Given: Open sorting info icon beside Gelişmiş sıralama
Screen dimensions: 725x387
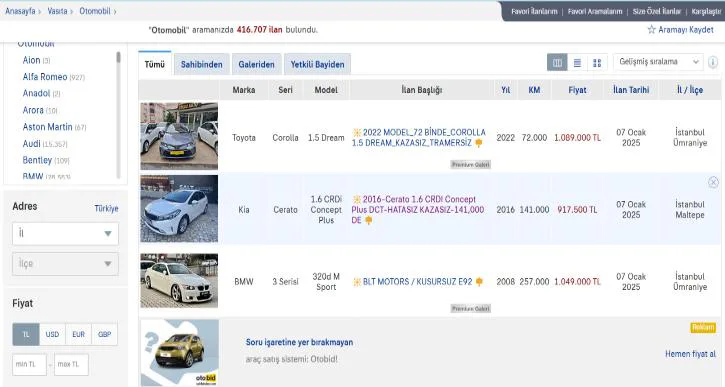Looking at the screenshot, I should [x=713, y=62].
